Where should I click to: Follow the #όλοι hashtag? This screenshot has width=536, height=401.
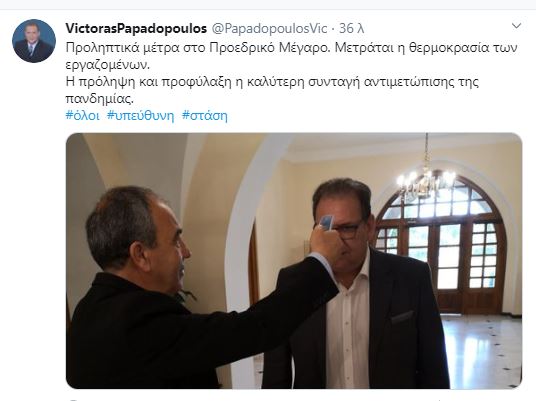point(82,116)
